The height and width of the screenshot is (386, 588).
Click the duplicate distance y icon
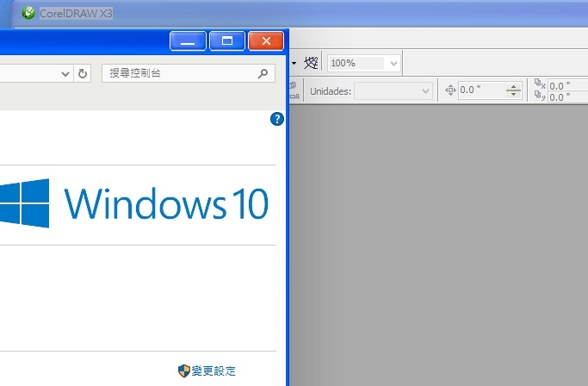coord(540,96)
